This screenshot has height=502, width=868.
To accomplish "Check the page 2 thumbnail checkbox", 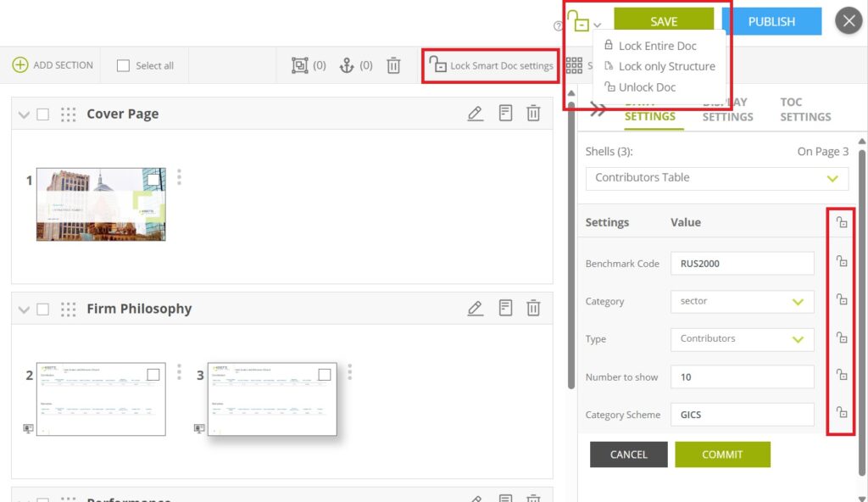I will pyautogui.click(x=153, y=375).
